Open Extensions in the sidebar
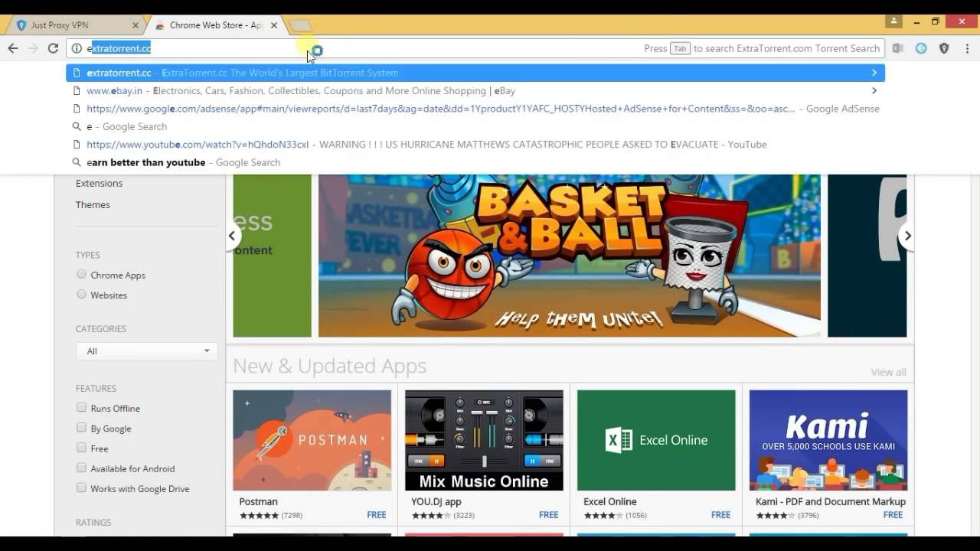 [99, 183]
